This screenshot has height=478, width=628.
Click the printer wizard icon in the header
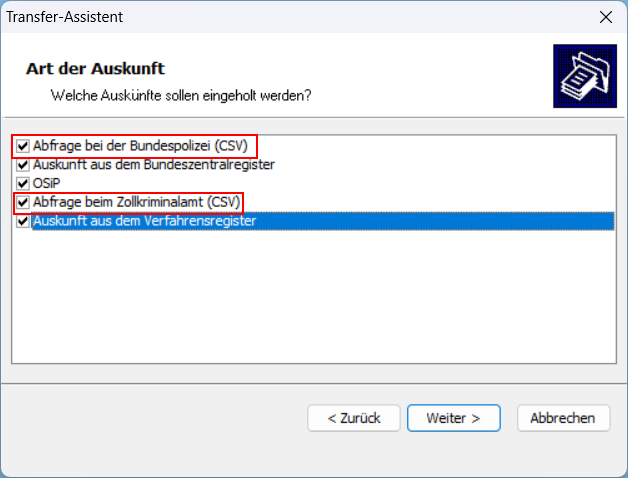pos(578,76)
